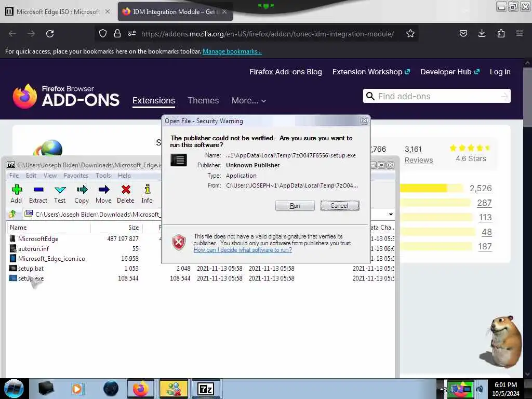532x399 pixels.
Task: Close the IDM Integration Module tab
Action: coord(224,11)
